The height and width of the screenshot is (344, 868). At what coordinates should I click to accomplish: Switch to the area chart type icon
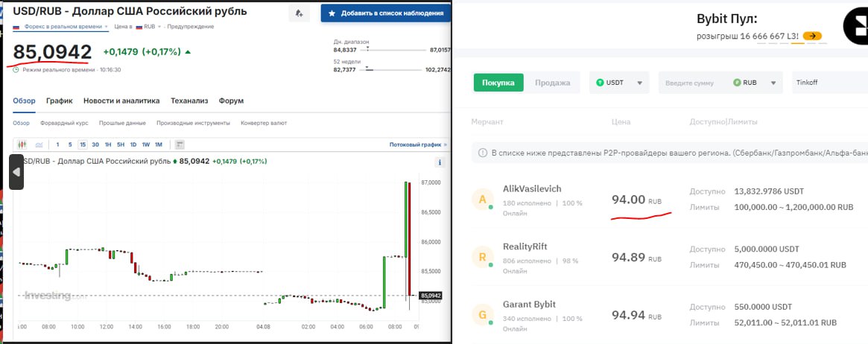(39, 144)
